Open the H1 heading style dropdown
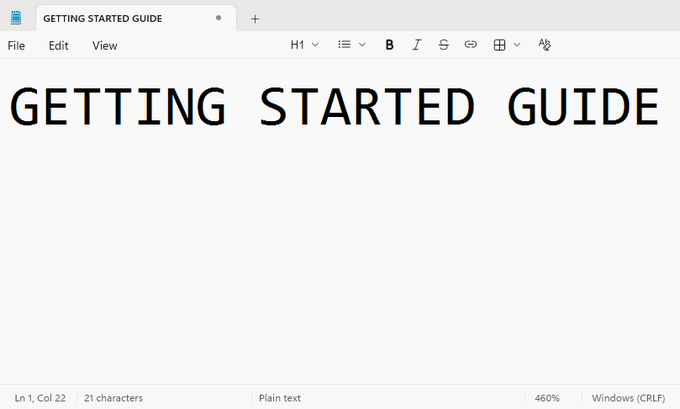 304,45
